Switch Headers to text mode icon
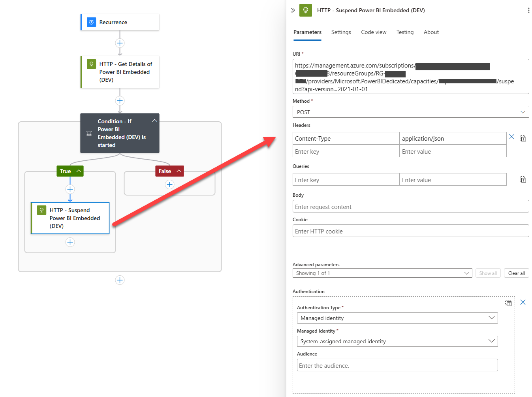The height and width of the screenshot is (397, 532). click(x=523, y=138)
